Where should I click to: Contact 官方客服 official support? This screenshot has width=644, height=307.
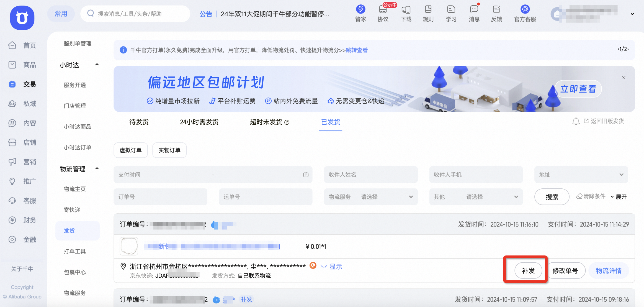pyautogui.click(x=525, y=13)
